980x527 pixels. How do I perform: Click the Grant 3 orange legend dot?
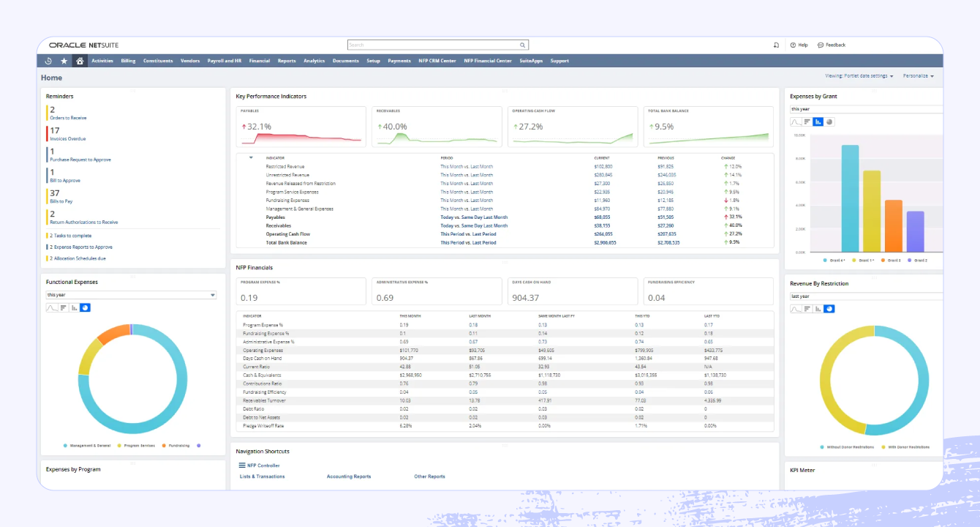click(883, 260)
